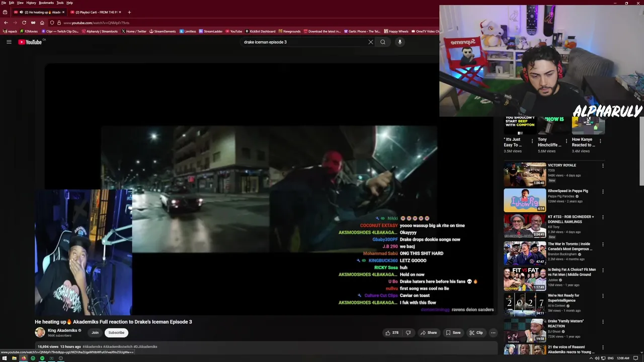This screenshot has width=644, height=362.
Task: Open the Bookmarks menu
Action: [46, 3]
